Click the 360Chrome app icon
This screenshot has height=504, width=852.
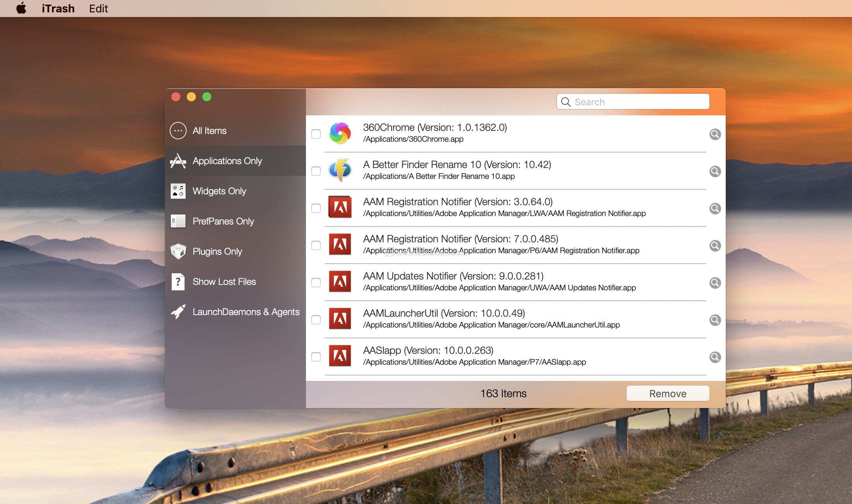[340, 134]
